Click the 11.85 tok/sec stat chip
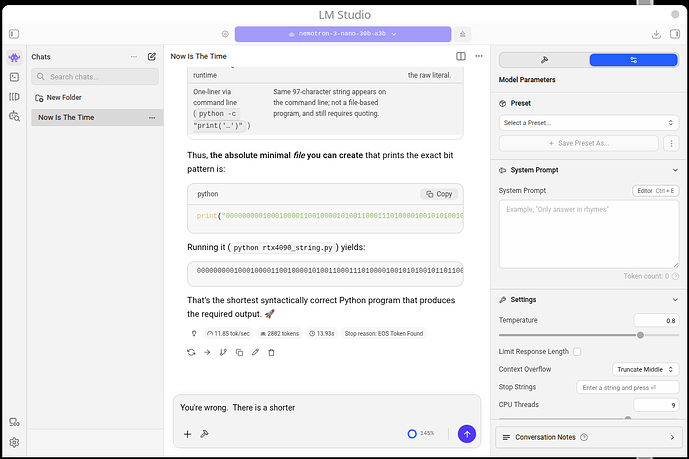The image size is (689, 459). 228,334
